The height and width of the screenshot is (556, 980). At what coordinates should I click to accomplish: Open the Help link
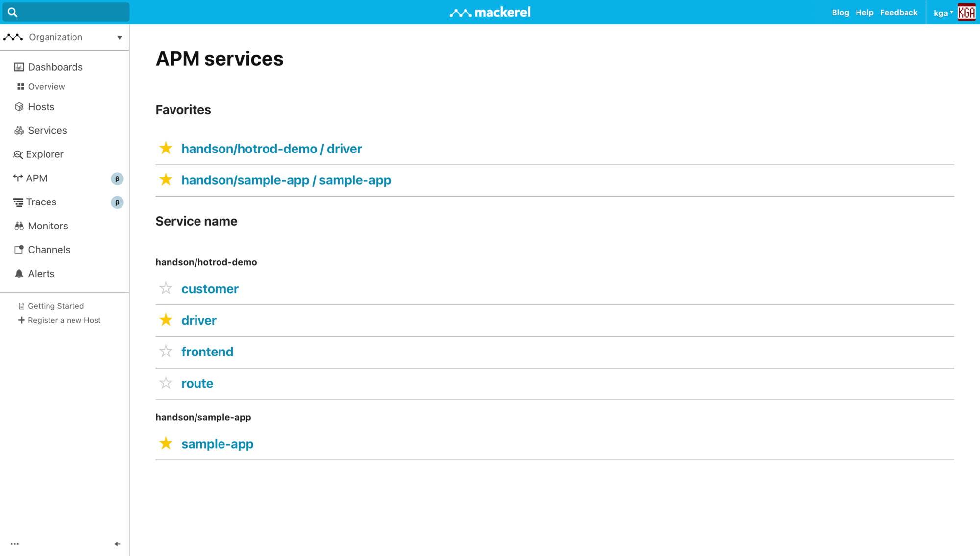coord(864,13)
